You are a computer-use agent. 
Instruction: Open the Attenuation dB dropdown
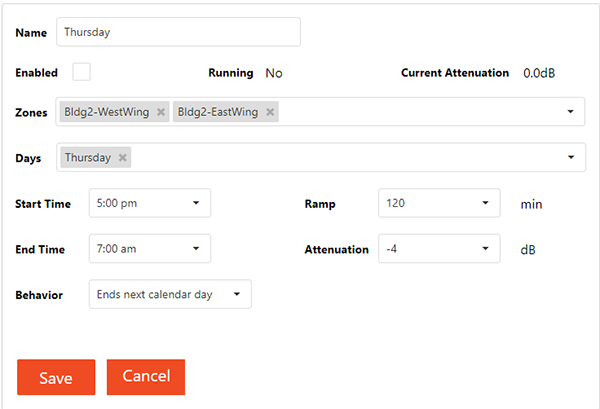point(439,249)
